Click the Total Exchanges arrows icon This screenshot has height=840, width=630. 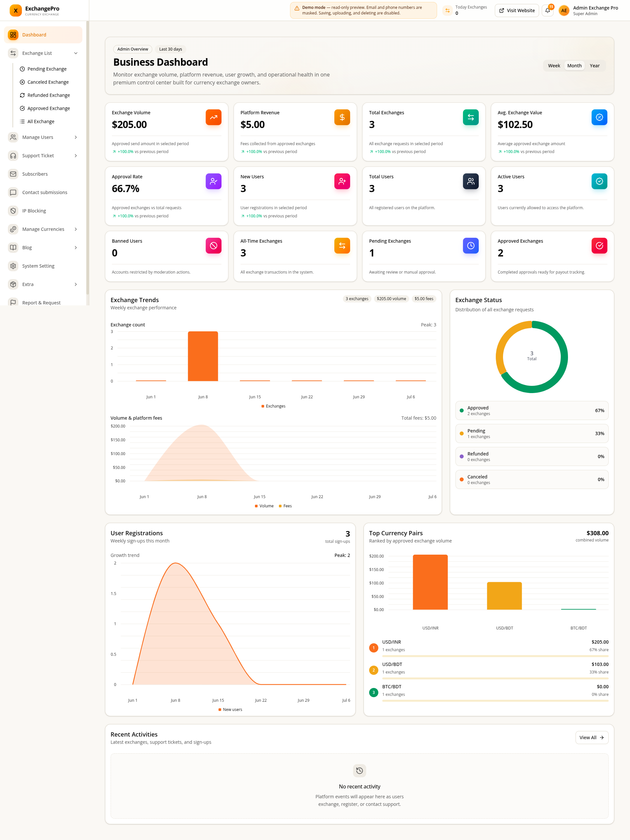point(471,117)
